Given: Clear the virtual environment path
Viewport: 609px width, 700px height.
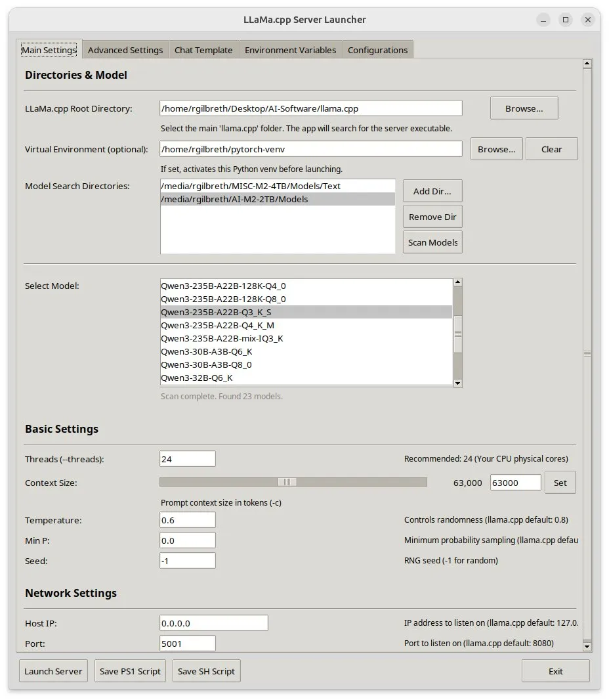Looking at the screenshot, I should click(x=551, y=149).
